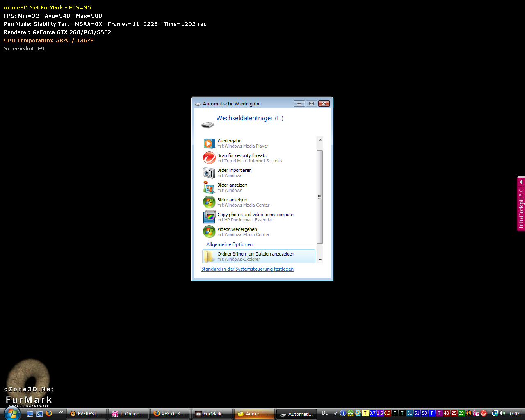Image resolution: width=525 pixels, height=420 pixels.
Task: Minimize the Automatische Wiedergabe dialog
Action: tap(299, 104)
